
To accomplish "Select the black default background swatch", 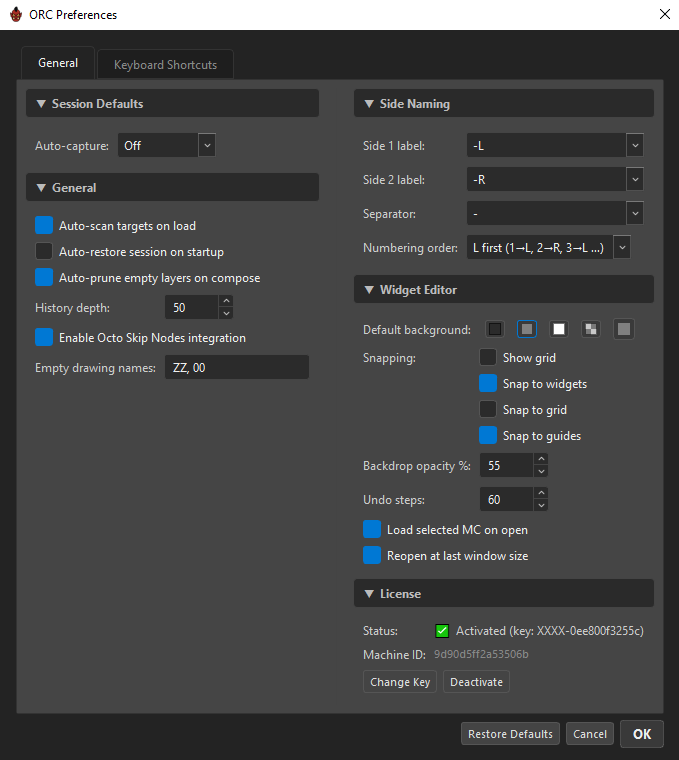I will (x=495, y=330).
